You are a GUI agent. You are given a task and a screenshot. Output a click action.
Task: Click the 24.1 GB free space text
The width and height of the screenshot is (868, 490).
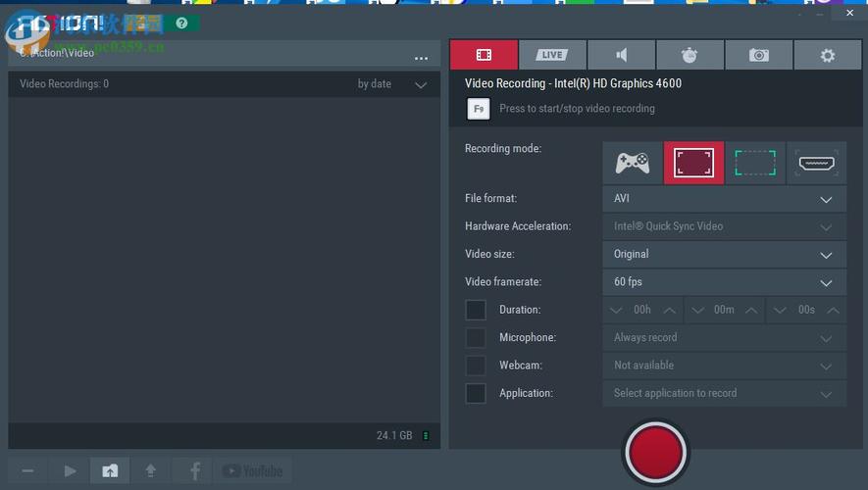(x=394, y=436)
